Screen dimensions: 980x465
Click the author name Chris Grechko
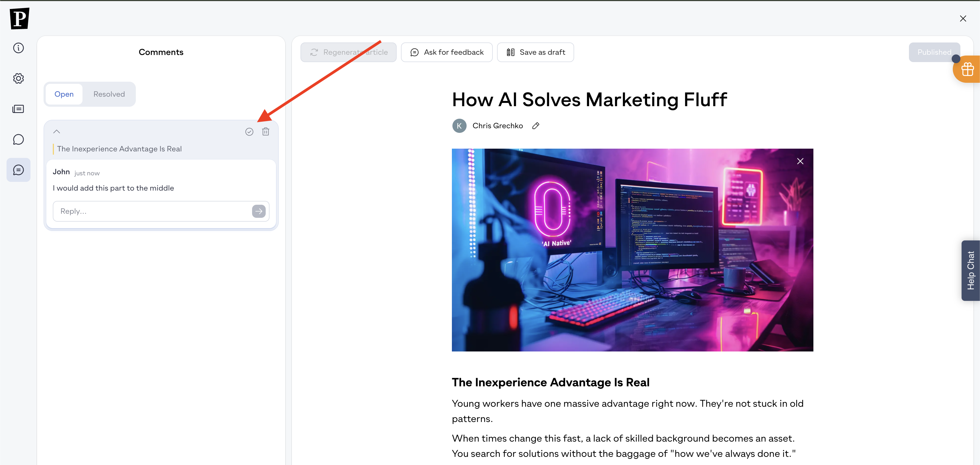coord(498,126)
